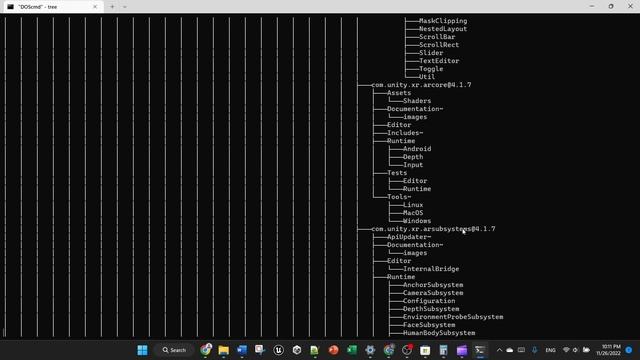Click the OneDrive cloud tray icon
The image size is (640, 360).
(510, 350)
